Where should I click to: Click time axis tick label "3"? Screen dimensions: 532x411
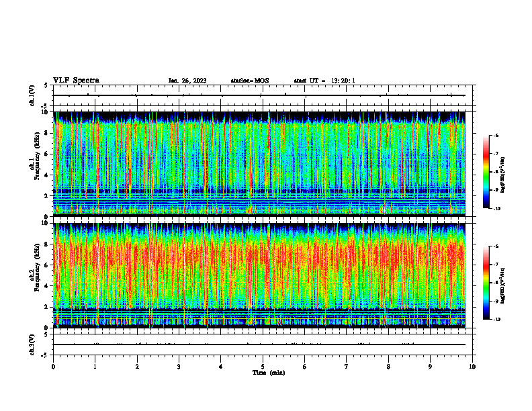pyautogui.click(x=179, y=367)
